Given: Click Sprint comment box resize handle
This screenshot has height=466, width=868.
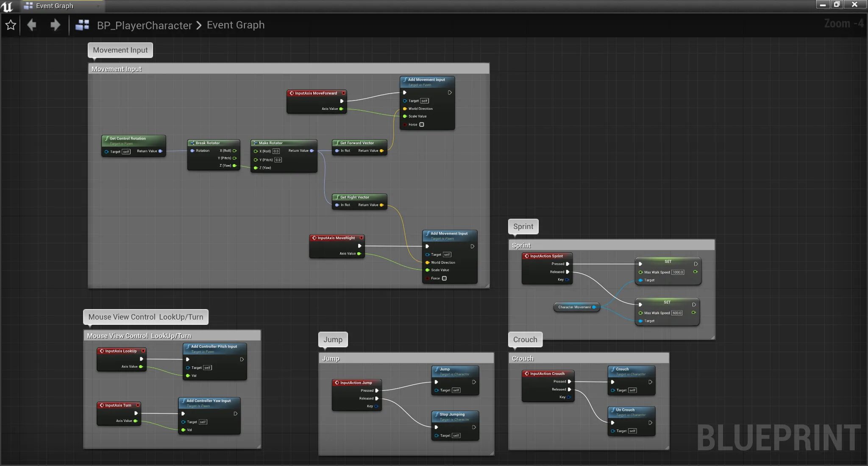Looking at the screenshot, I should pyautogui.click(x=712, y=338).
